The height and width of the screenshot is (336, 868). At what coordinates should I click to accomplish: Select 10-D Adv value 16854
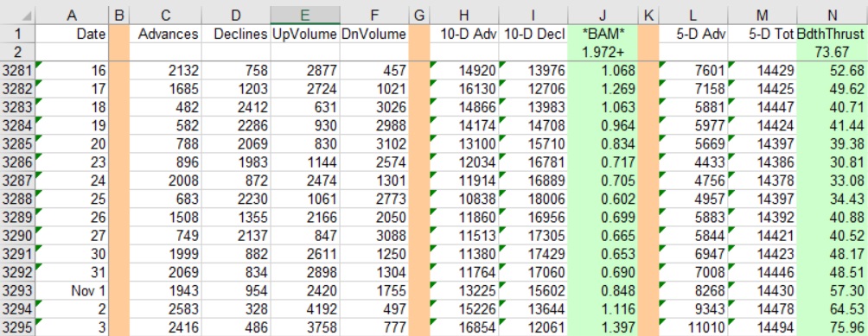tap(464, 327)
